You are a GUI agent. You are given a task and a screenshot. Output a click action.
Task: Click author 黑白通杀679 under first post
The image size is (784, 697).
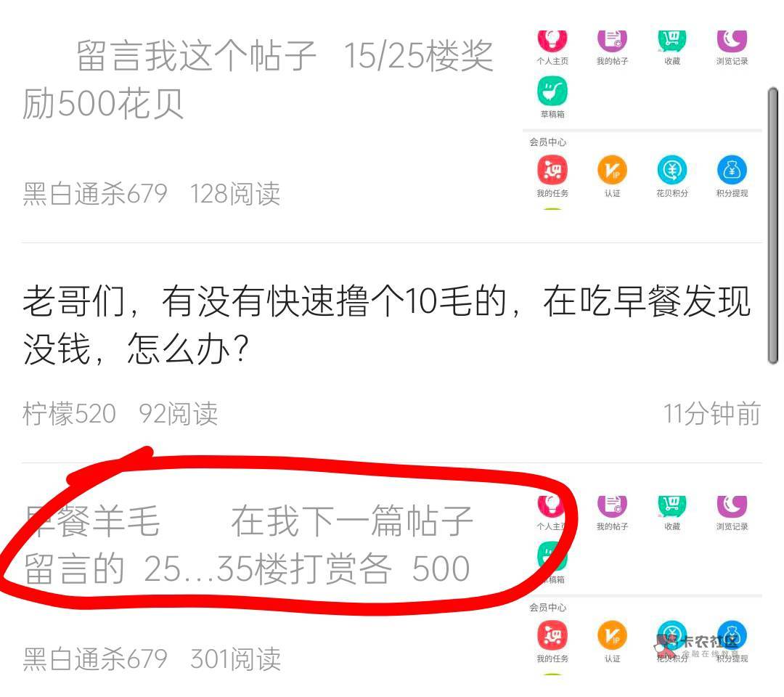tap(94, 194)
